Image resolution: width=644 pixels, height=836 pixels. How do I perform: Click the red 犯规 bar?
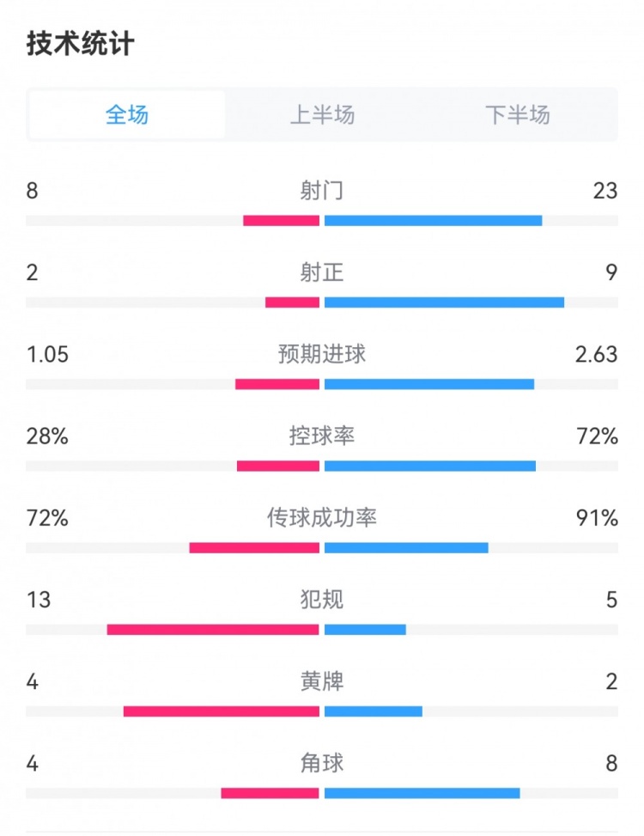213,630
